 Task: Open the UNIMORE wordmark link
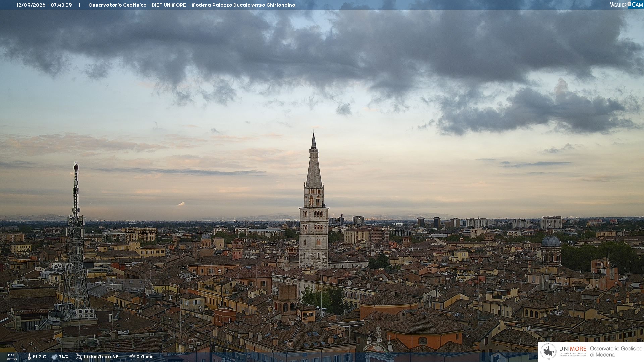click(x=573, y=349)
